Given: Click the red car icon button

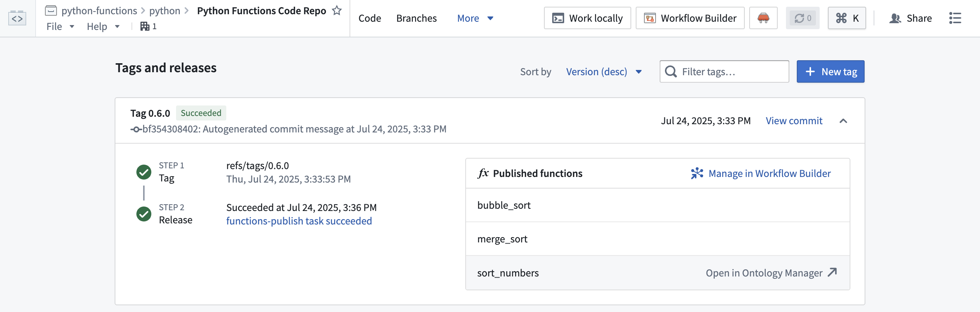Looking at the screenshot, I should tap(763, 18).
